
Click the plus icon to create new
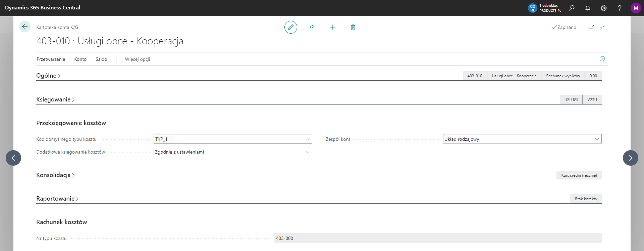332,27
